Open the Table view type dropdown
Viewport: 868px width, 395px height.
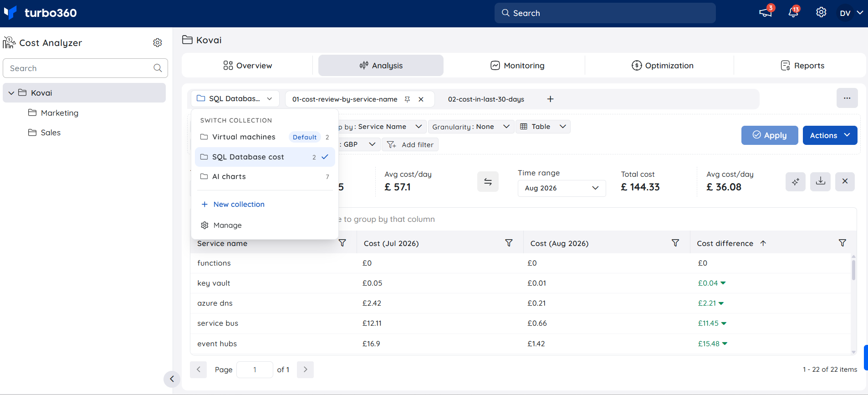pos(543,127)
